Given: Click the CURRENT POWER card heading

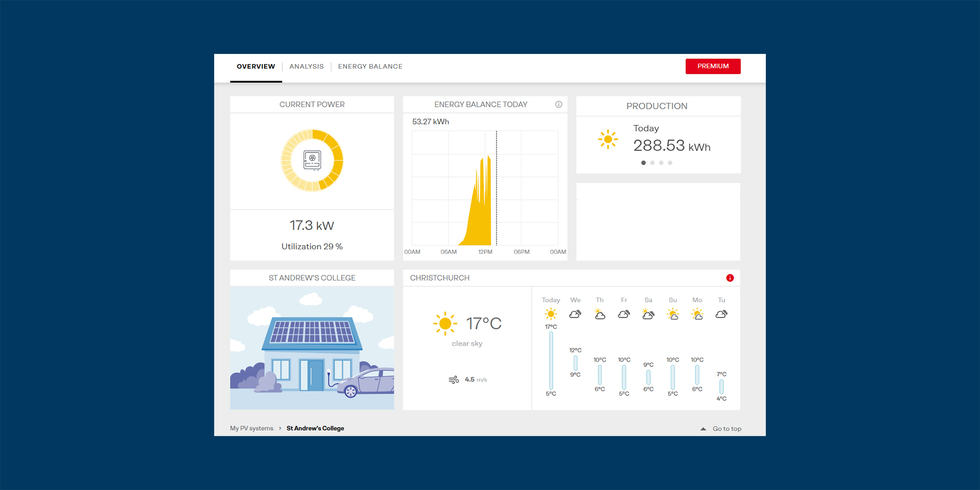Looking at the screenshot, I should click(312, 104).
